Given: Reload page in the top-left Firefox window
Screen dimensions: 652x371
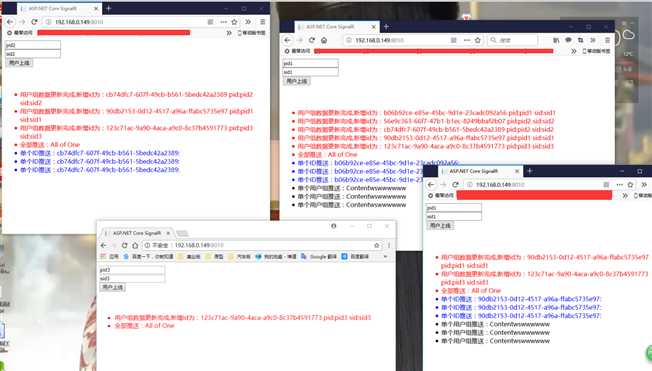Looking at the screenshot, I should 34,22.
